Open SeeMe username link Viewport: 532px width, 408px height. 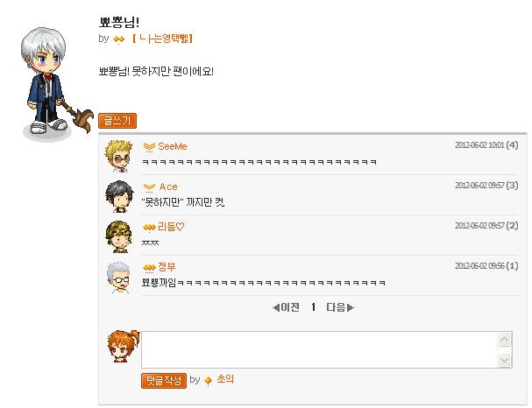coord(173,146)
